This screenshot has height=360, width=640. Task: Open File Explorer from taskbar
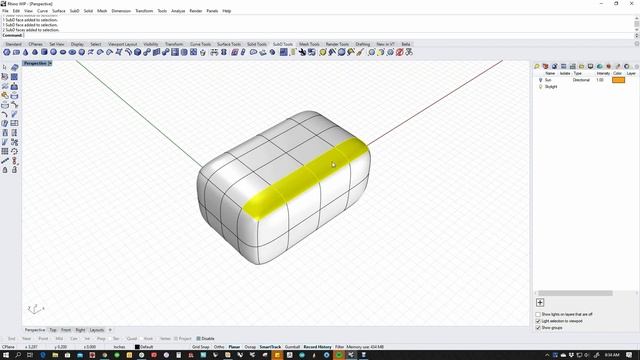click(x=55, y=355)
